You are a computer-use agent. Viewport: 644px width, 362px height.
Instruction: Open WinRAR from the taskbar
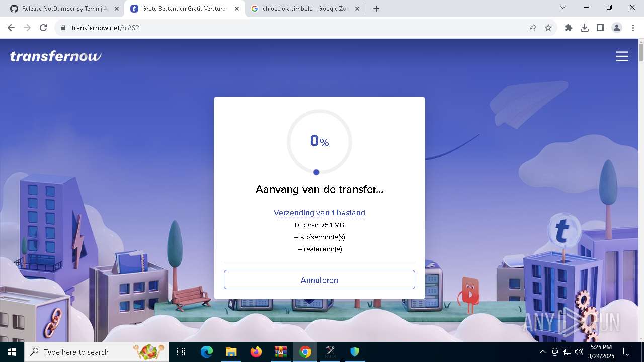click(280, 352)
